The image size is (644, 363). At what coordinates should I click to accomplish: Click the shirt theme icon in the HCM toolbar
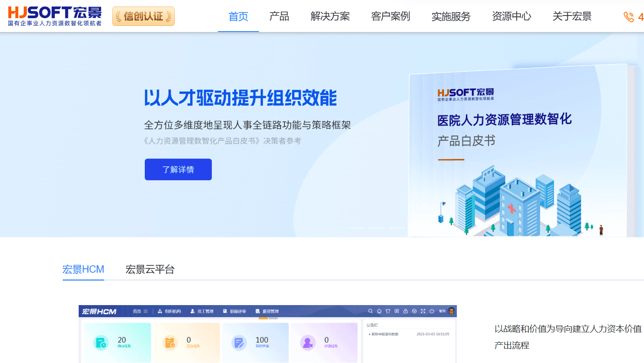[388, 311]
